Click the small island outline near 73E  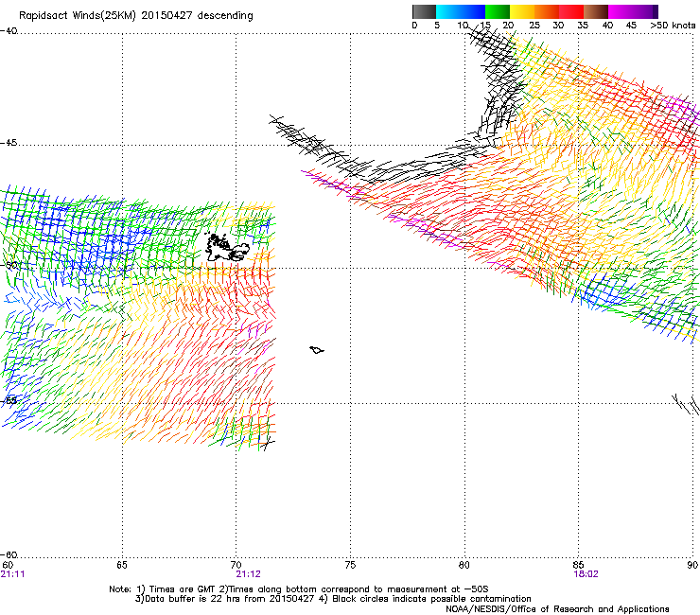[x=317, y=350]
